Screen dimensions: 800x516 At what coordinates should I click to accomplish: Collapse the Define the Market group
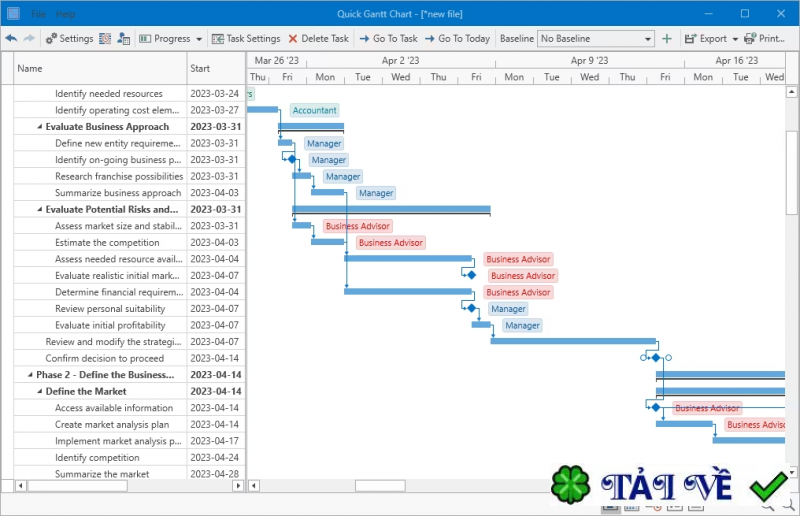pyautogui.click(x=40, y=391)
